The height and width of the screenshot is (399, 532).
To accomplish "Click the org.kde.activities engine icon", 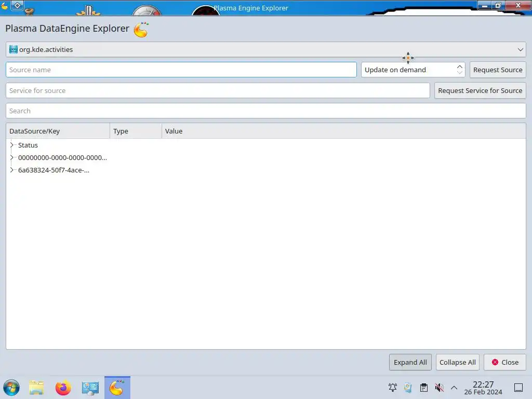I will [x=13, y=49].
